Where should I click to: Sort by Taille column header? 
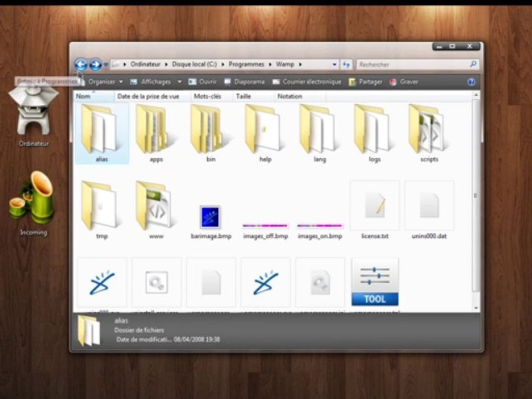(253, 96)
